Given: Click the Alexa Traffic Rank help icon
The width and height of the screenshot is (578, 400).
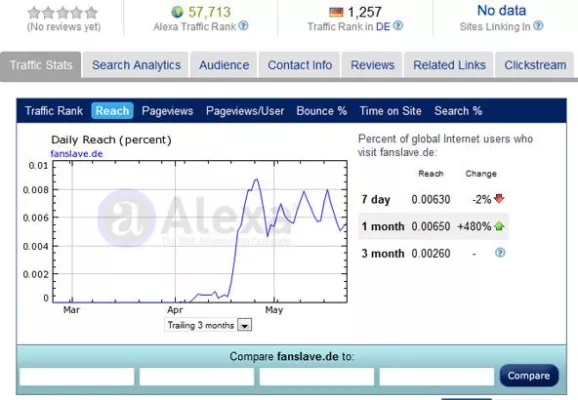Looking at the screenshot, I should 243,26.
